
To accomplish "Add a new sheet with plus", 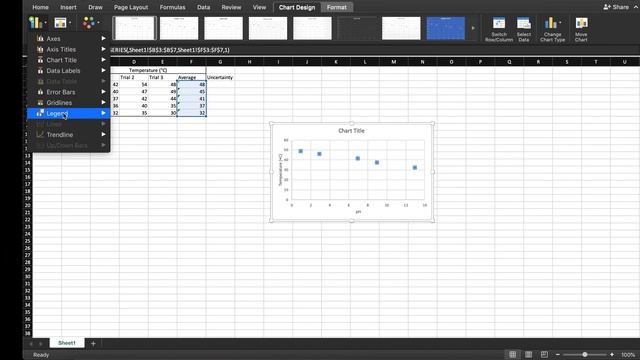I will [93, 343].
